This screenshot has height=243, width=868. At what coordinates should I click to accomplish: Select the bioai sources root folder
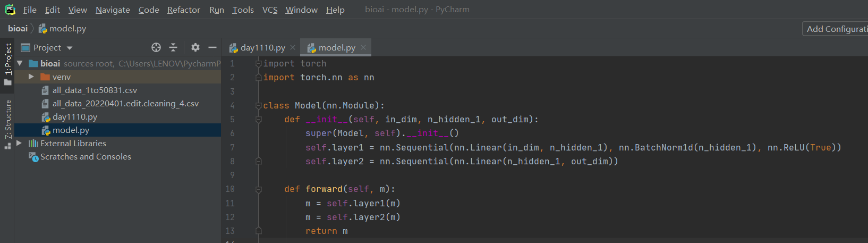[x=118, y=64]
